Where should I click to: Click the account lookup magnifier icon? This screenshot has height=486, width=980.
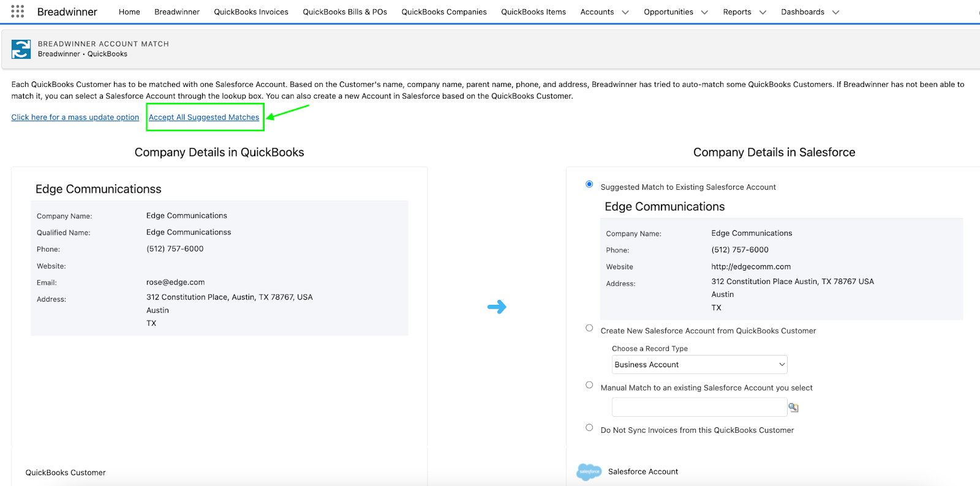point(793,407)
